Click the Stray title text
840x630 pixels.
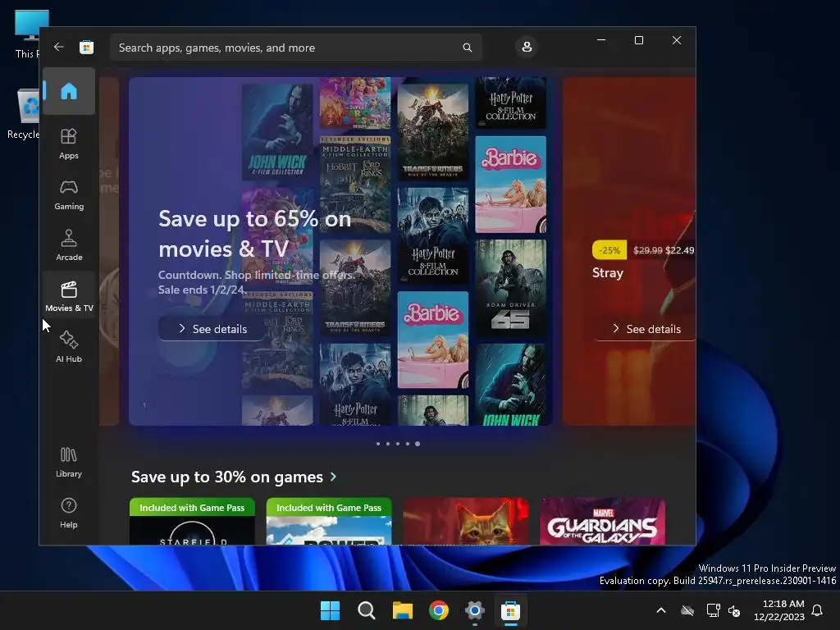click(x=608, y=272)
